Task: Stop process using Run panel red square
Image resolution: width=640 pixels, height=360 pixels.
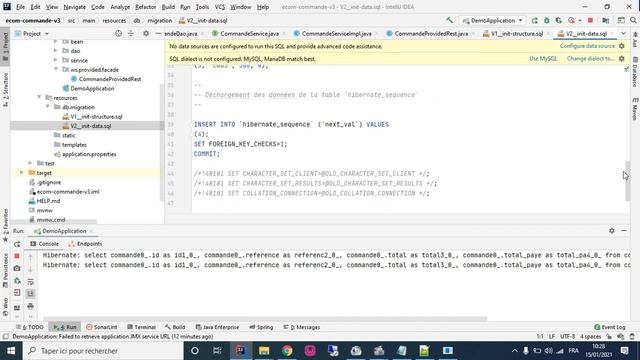Action: click(x=17, y=256)
